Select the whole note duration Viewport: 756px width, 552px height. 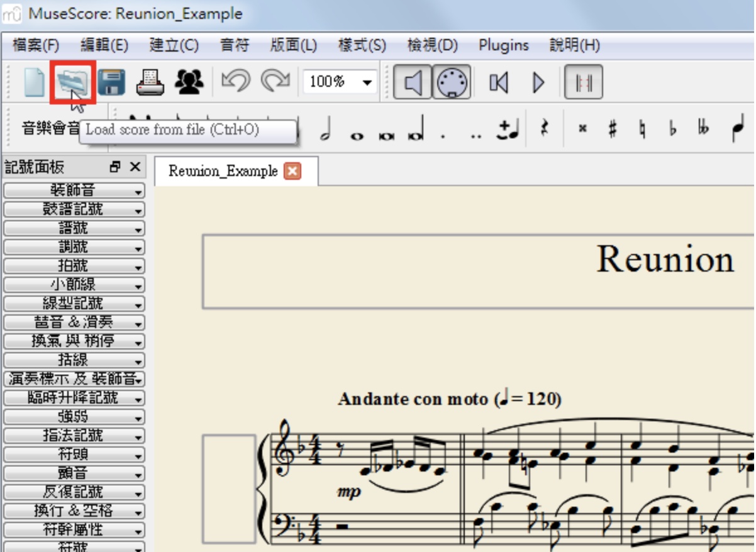click(357, 135)
